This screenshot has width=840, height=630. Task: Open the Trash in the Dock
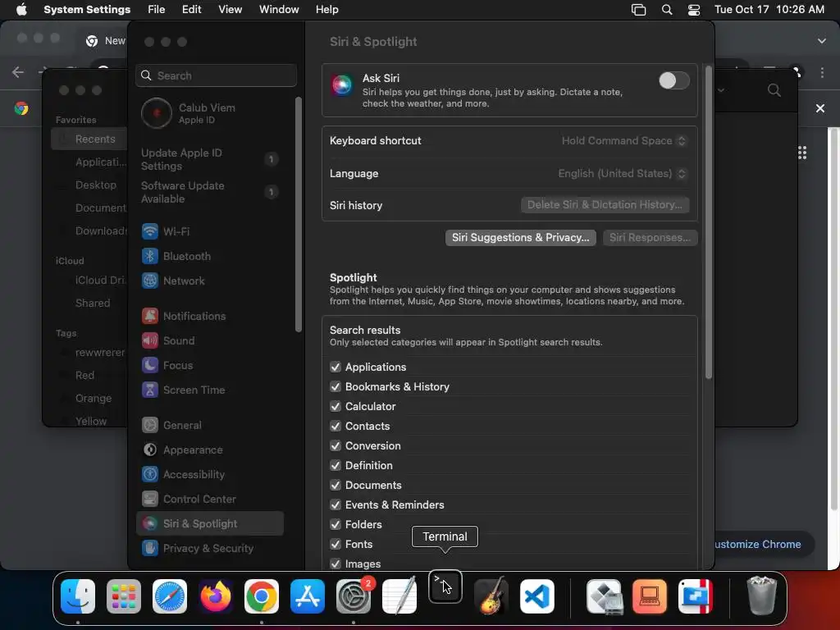[761, 596]
